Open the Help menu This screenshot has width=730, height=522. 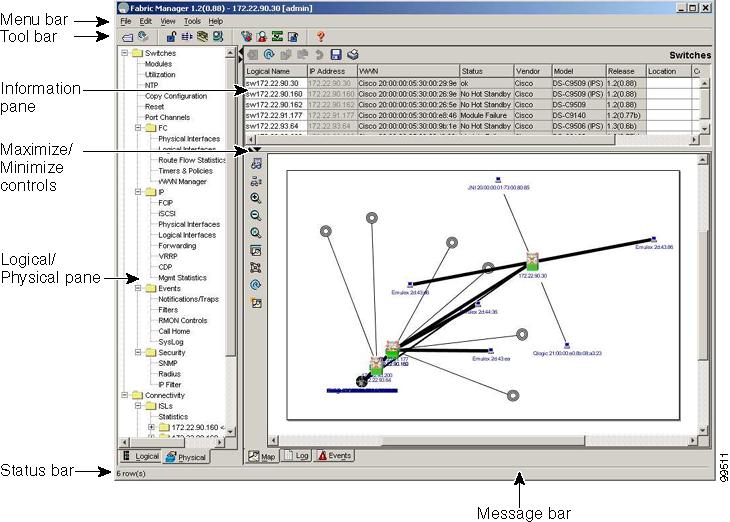coord(215,21)
